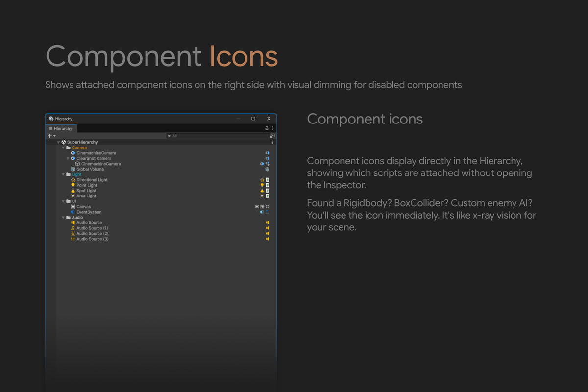Click the Global Volume component icon on the right
This screenshot has height=392, width=588.
pos(268,169)
